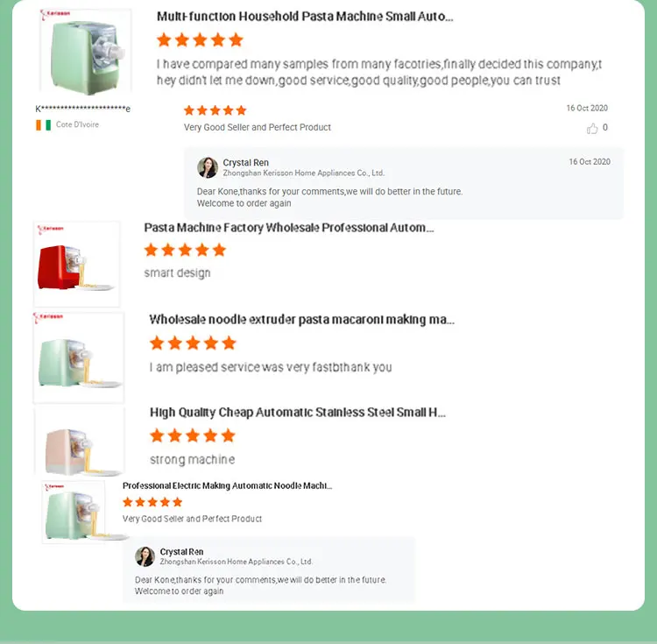Open 'High Quality Cheap Automatic Stainless Steel' link
Viewport: 657px width, 644px height.
[298, 413]
